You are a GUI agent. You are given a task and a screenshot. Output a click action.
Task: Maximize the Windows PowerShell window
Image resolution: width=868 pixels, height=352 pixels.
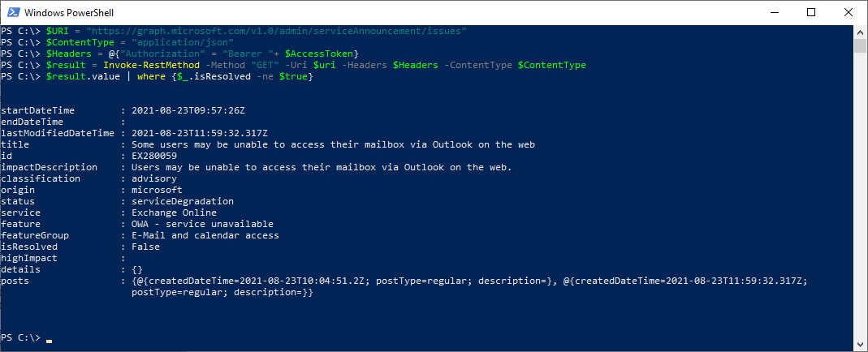point(811,12)
